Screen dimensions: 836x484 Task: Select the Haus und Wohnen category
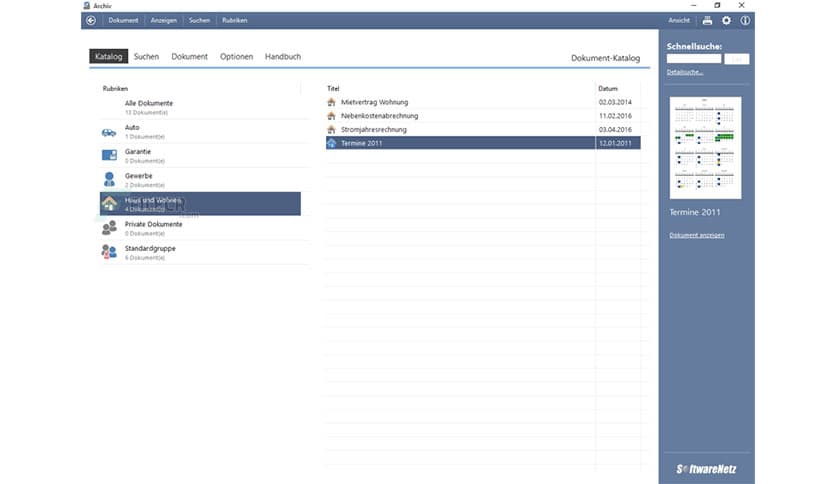click(x=200, y=204)
